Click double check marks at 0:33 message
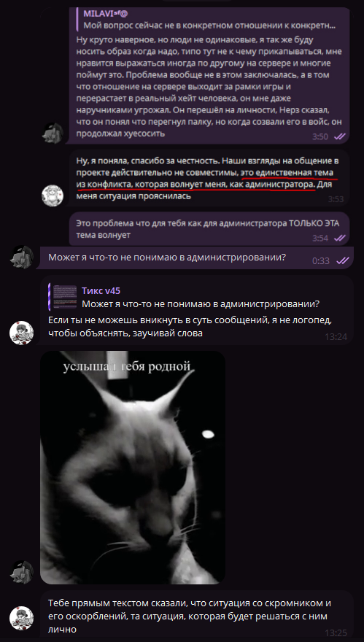 click(x=343, y=261)
